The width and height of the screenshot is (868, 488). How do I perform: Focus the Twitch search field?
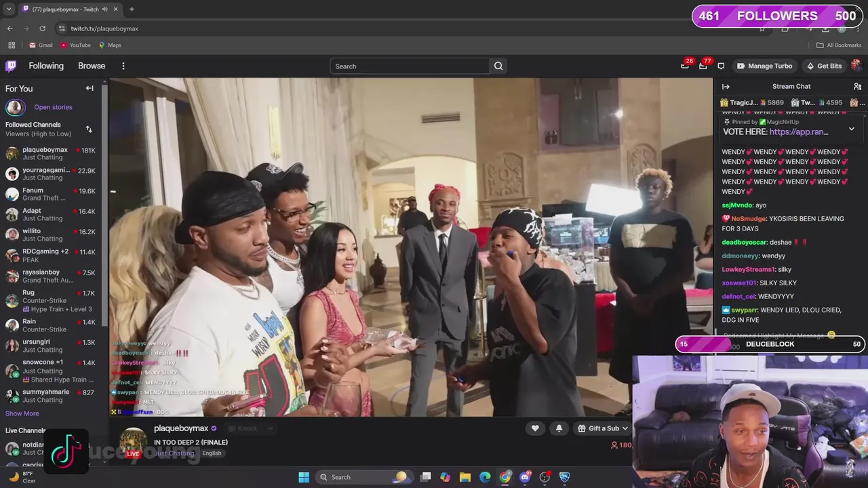coord(410,66)
